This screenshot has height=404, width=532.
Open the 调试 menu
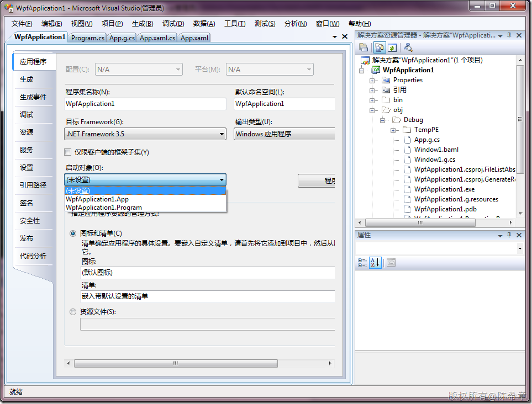173,23
